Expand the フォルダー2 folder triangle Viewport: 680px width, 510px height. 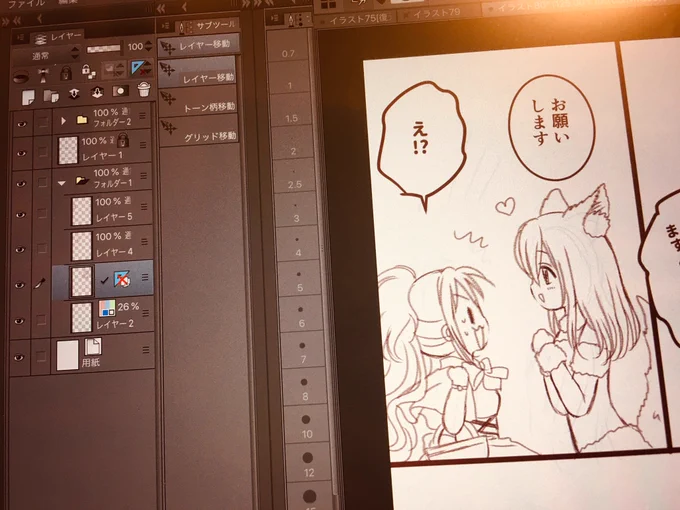(x=63, y=121)
